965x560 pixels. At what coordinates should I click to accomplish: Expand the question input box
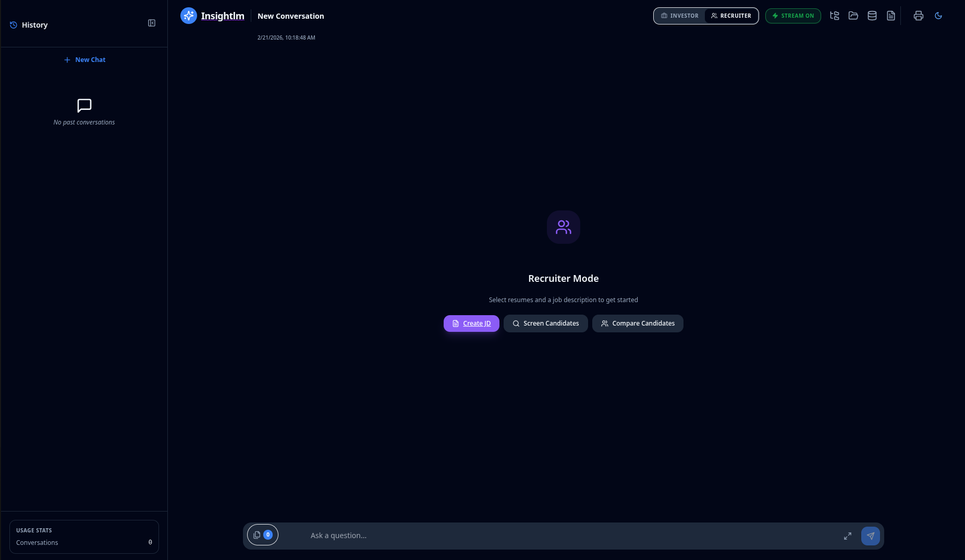(x=847, y=536)
